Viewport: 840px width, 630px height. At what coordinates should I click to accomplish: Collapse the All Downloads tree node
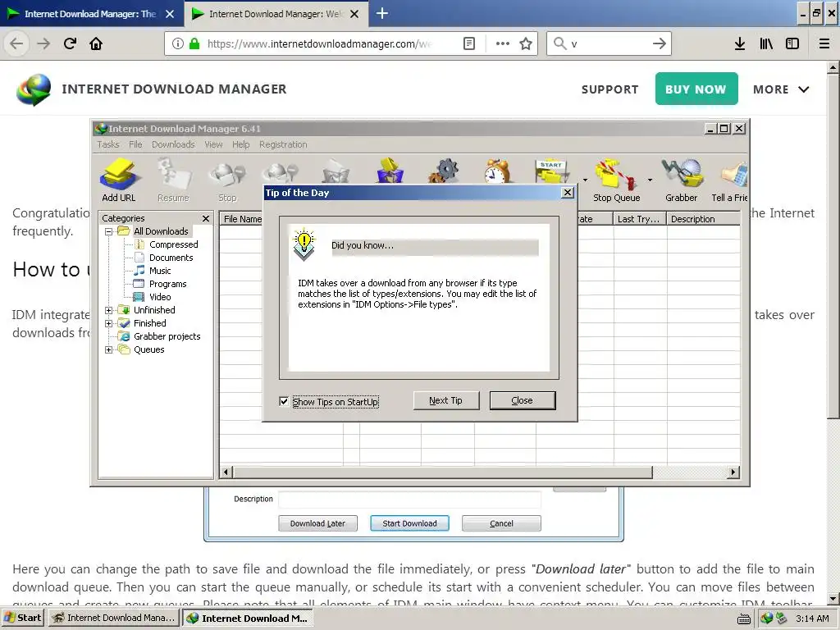pos(109,231)
